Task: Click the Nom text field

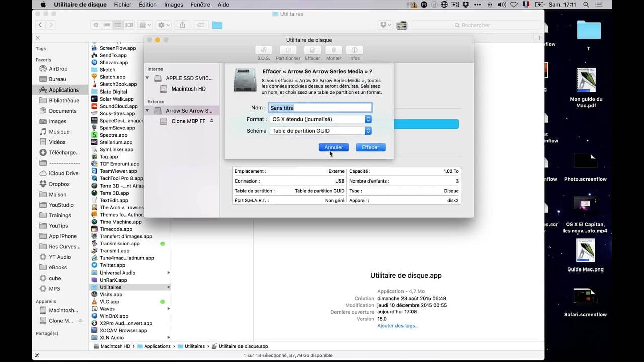Action: click(320, 108)
